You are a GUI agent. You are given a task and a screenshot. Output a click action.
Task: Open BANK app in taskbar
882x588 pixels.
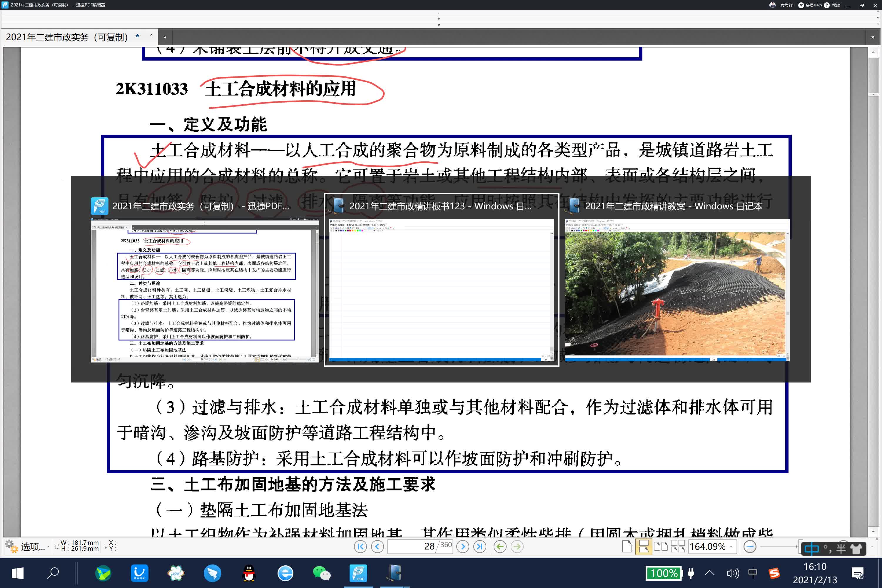coord(139,573)
